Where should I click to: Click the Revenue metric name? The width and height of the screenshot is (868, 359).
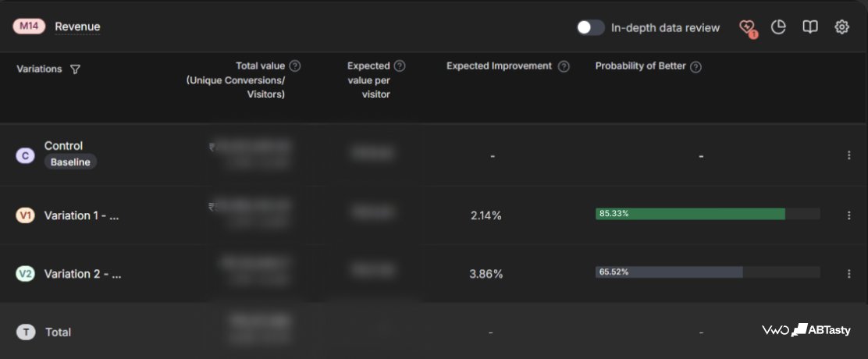77,27
